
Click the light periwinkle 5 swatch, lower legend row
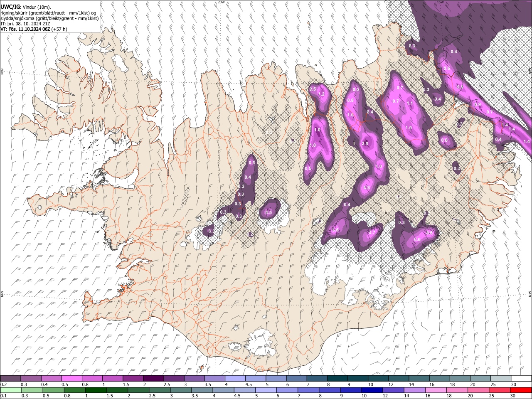(266, 390)
